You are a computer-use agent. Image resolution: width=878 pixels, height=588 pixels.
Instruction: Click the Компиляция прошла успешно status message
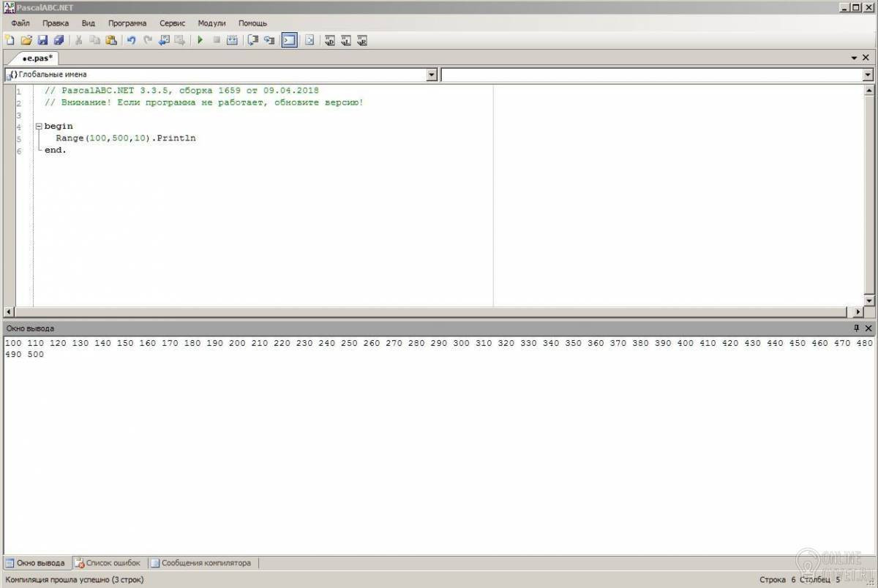tap(75, 580)
